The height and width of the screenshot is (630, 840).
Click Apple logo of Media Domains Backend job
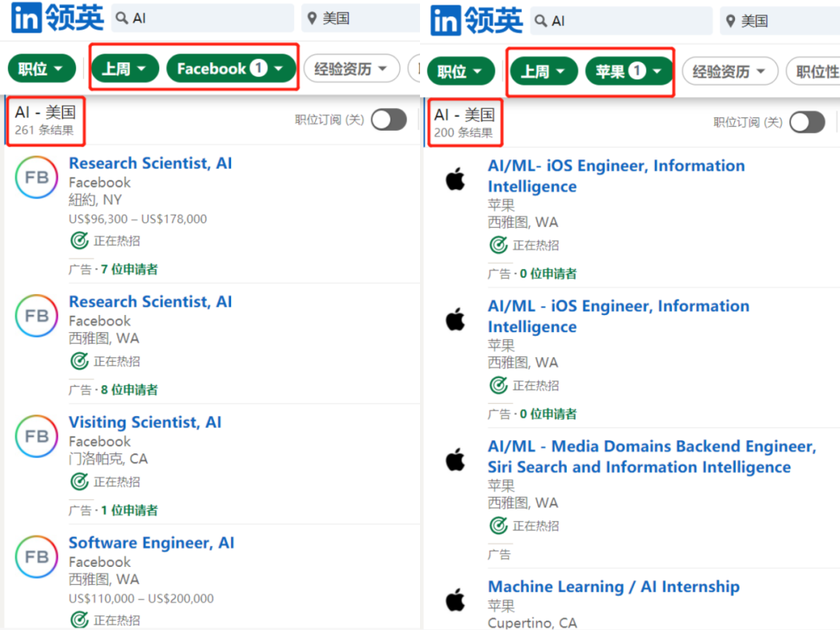point(455,460)
